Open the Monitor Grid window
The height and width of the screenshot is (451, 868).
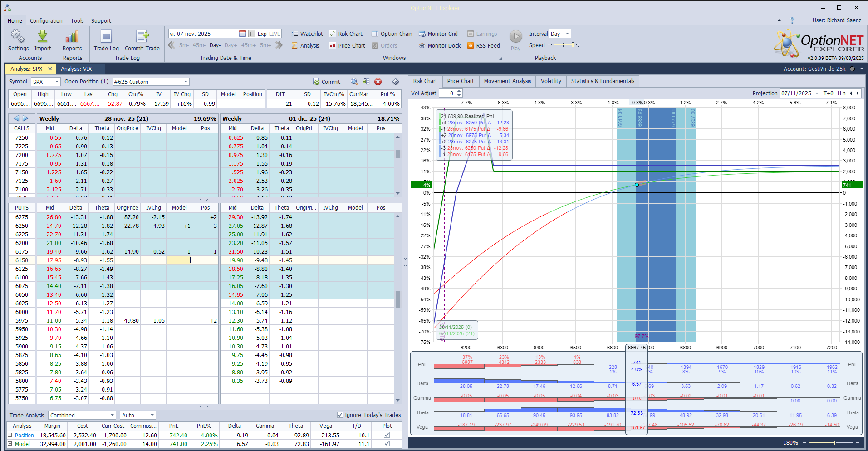coord(438,34)
